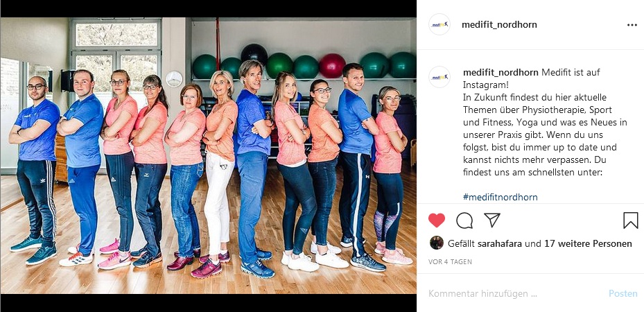The height and width of the screenshot is (312, 644).
Task: Open the three-dot more options menu
Action: click(x=632, y=25)
